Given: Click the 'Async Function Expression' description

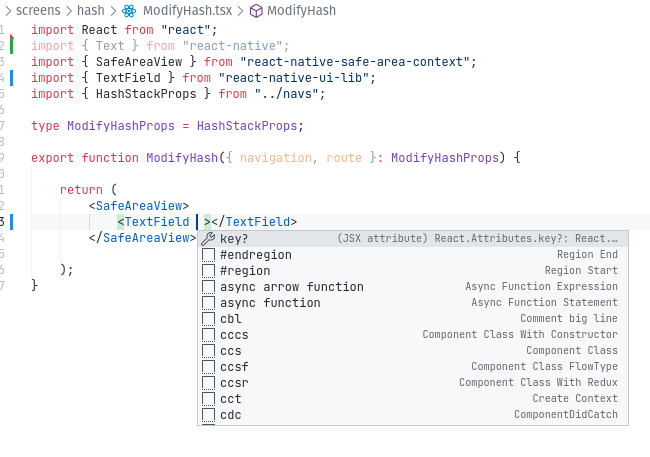Looking at the screenshot, I should pos(541,286).
